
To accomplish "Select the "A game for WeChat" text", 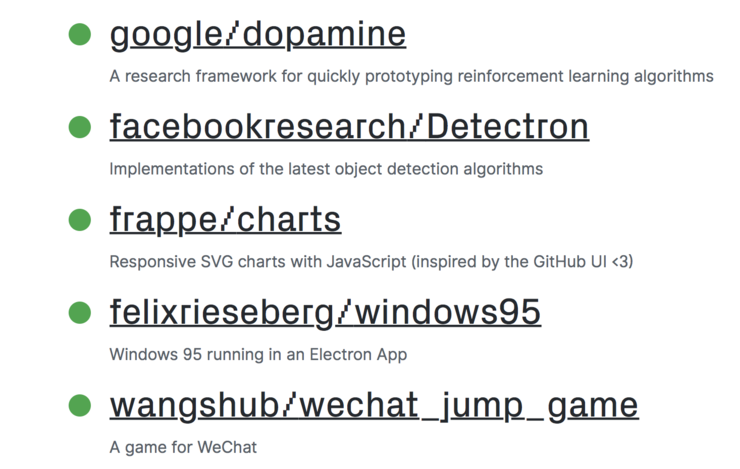I will click(183, 447).
